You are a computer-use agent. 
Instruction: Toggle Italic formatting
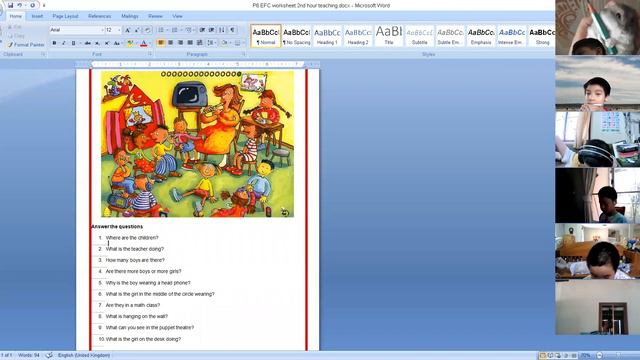[x=64, y=43]
